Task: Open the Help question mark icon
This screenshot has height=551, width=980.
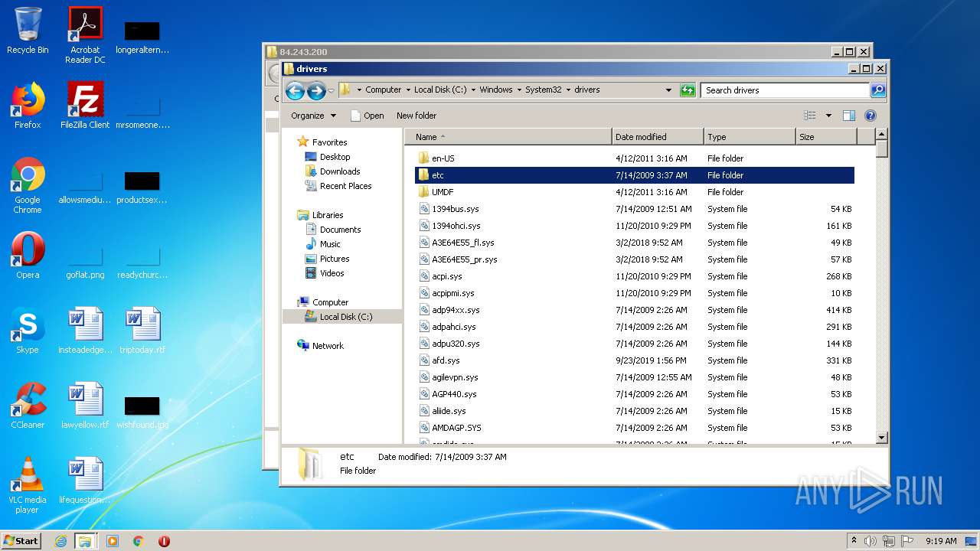Action: pos(870,116)
